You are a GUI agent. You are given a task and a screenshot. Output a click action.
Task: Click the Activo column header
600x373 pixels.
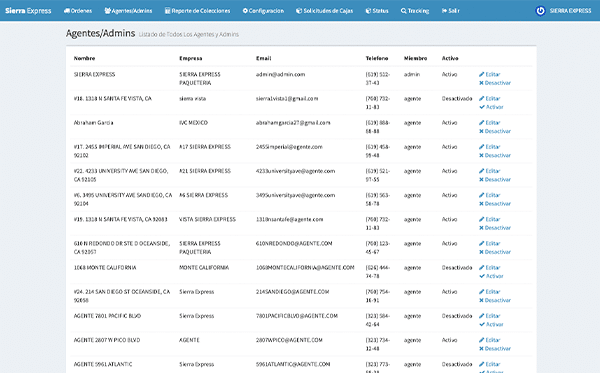[450, 58]
